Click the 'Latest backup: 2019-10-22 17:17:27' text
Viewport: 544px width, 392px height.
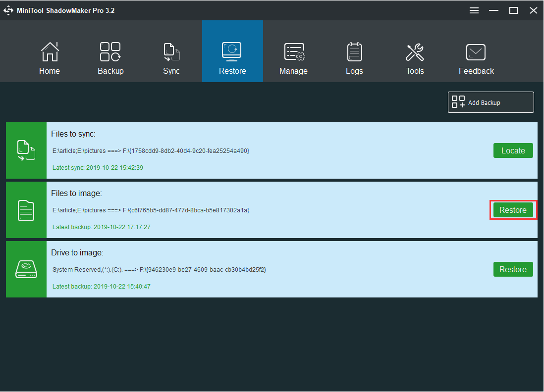coord(101,227)
